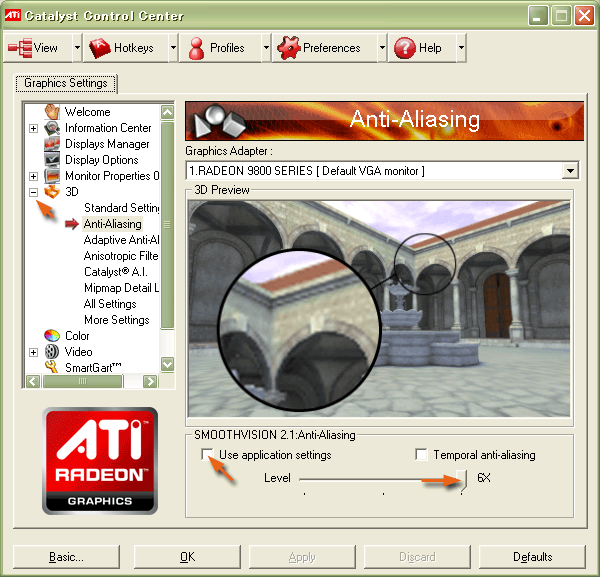The width and height of the screenshot is (600, 577).
Task: Select the Displays Manager icon
Action: (x=52, y=144)
